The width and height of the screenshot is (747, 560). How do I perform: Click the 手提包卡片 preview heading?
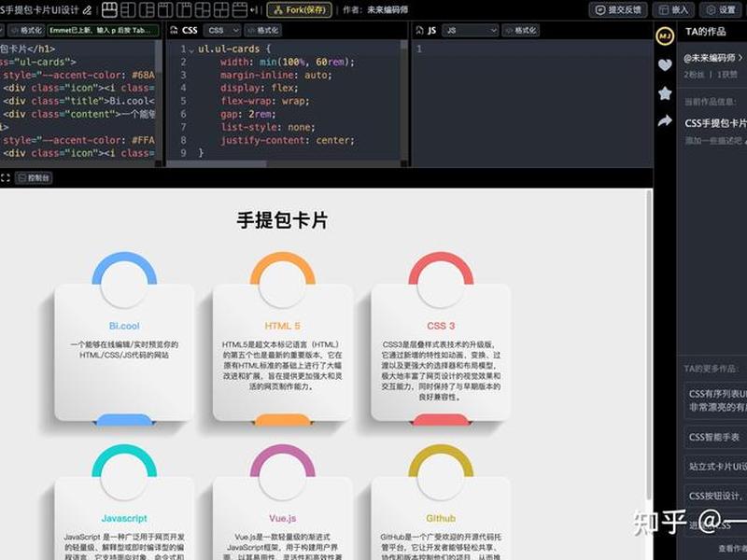coord(283,220)
